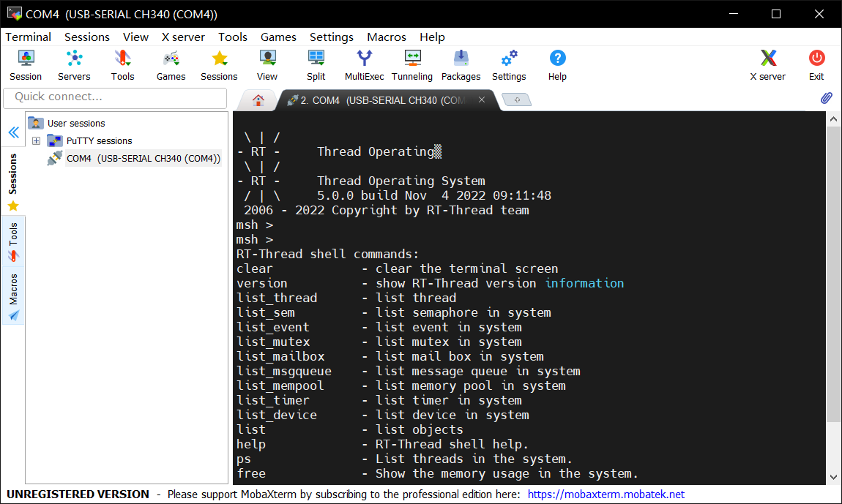Image resolution: width=842 pixels, height=504 pixels.
Task: Open the Tools menu
Action: click(233, 37)
